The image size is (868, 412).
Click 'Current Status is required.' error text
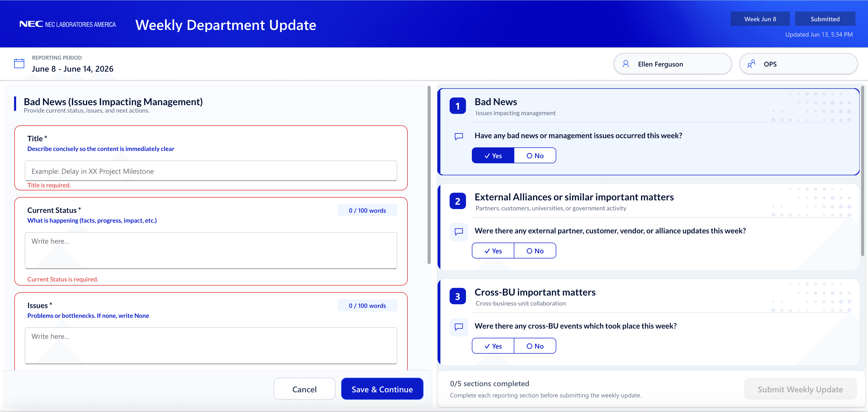(63, 279)
